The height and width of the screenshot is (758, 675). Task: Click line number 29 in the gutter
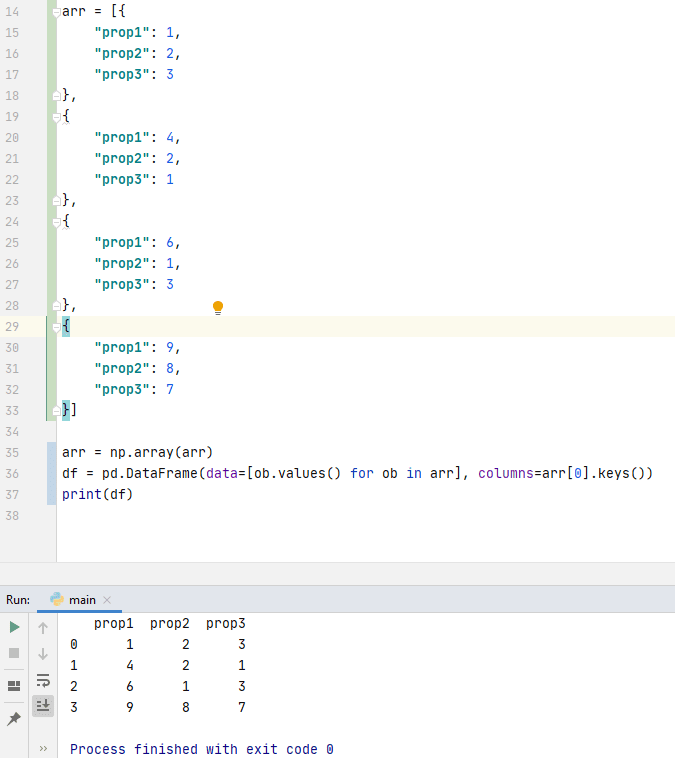(x=12, y=326)
